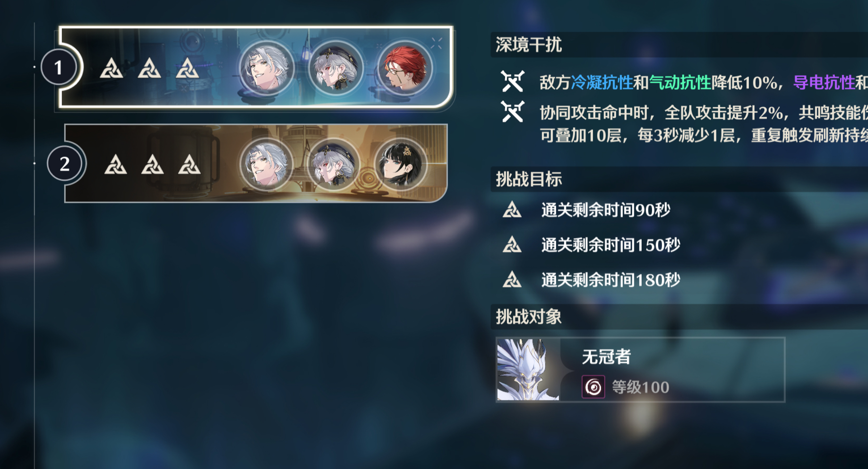868x469 pixels.
Task: Select stage 1 number badge
Action: pos(58,68)
